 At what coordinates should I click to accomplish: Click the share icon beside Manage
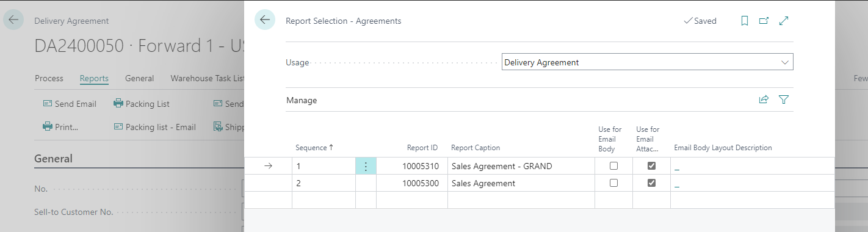point(764,100)
